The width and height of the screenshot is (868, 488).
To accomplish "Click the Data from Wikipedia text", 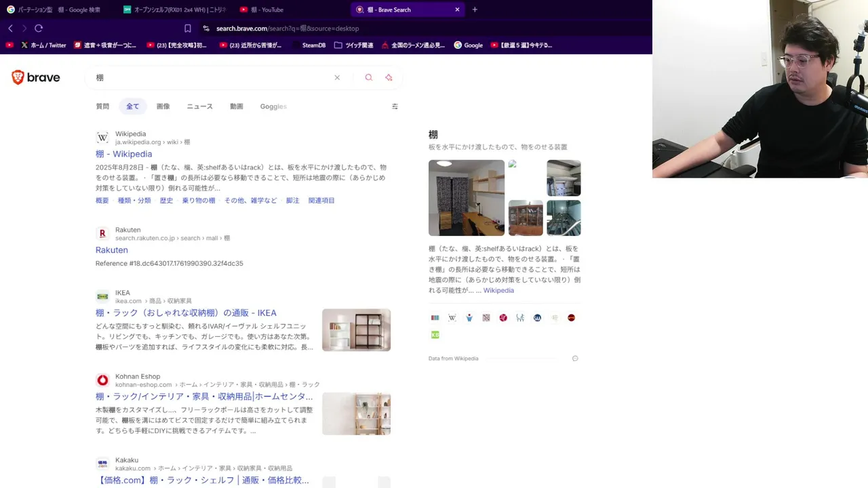I will [453, 359].
